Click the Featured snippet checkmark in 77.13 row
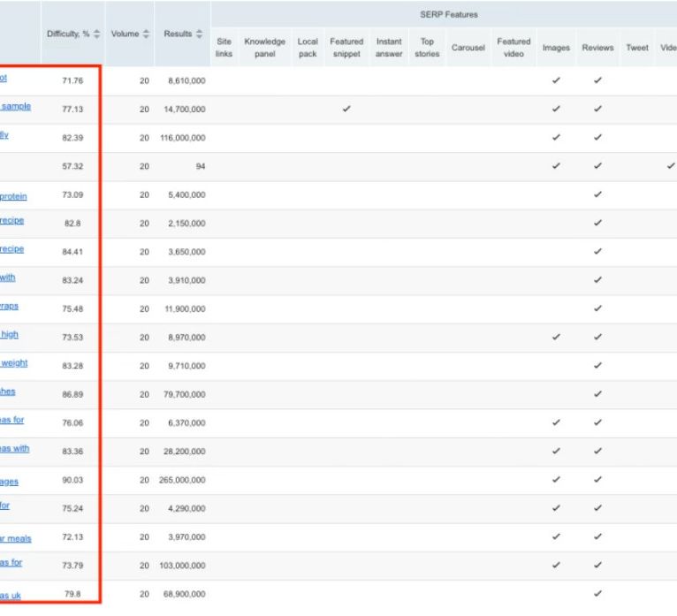The width and height of the screenshot is (677, 616). coord(346,109)
